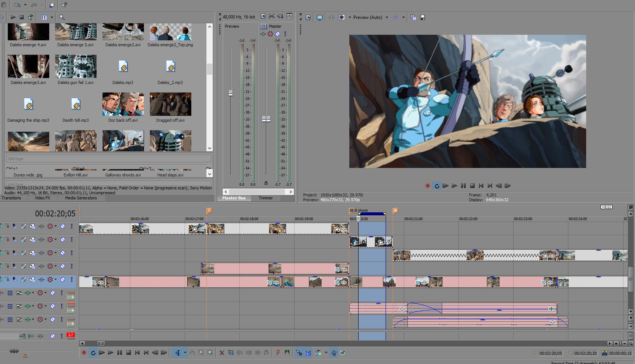The height and width of the screenshot is (364, 635).
Task: Open the edit tool dropdown arrow
Action: [185, 353]
